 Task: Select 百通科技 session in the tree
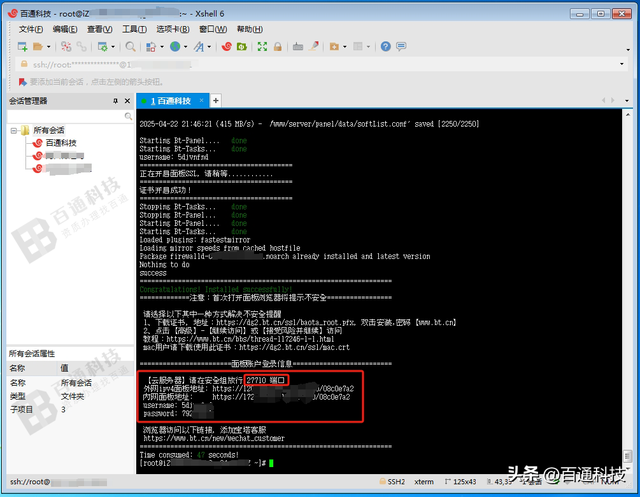(x=60, y=143)
